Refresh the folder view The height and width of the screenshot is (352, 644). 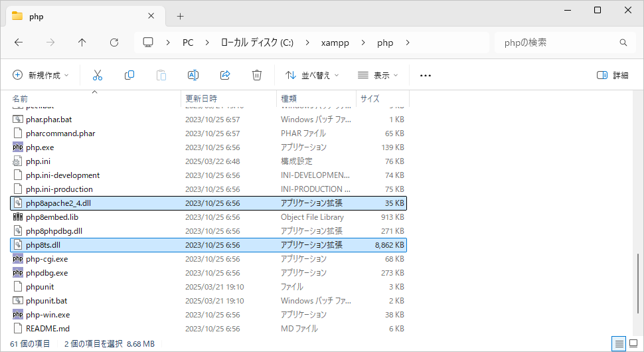(x=114, y=43)
